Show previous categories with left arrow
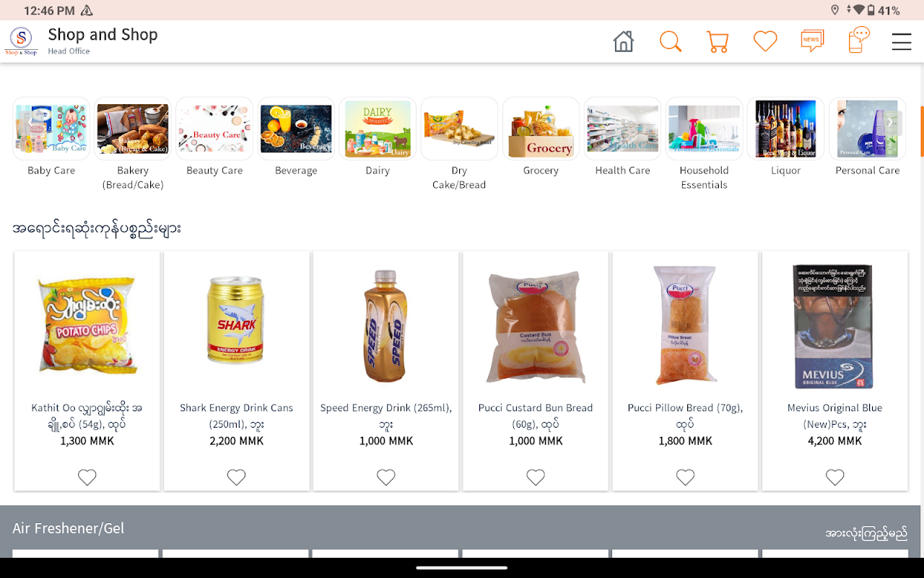The width and height of the screenshot is (924, 578). coord(28,124)
